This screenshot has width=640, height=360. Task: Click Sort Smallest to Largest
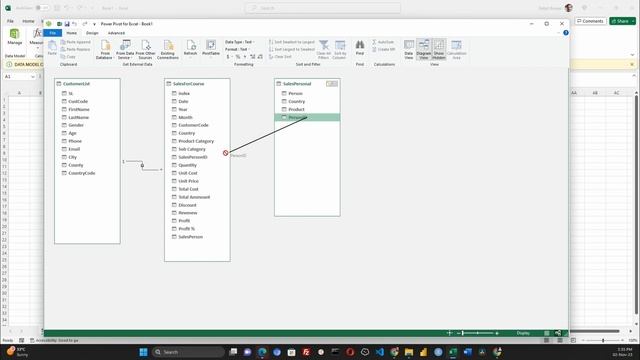(x=291, y=42)
